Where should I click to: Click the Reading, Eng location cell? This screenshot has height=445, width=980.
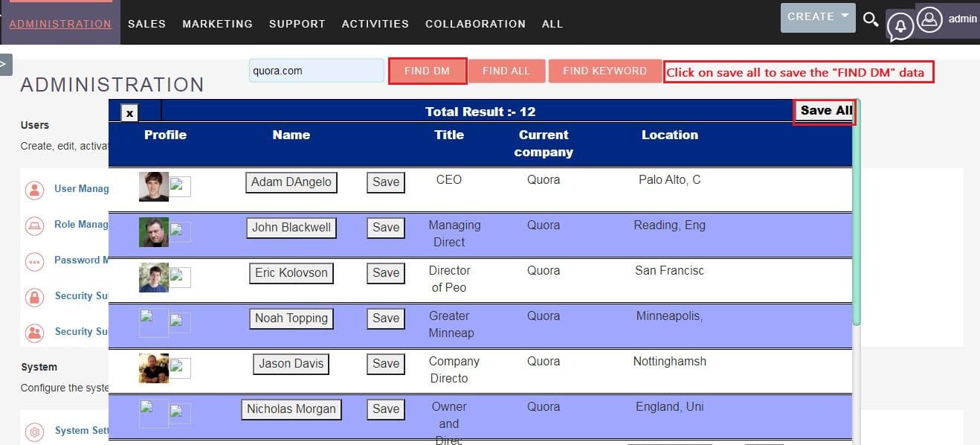coord(670,225)
